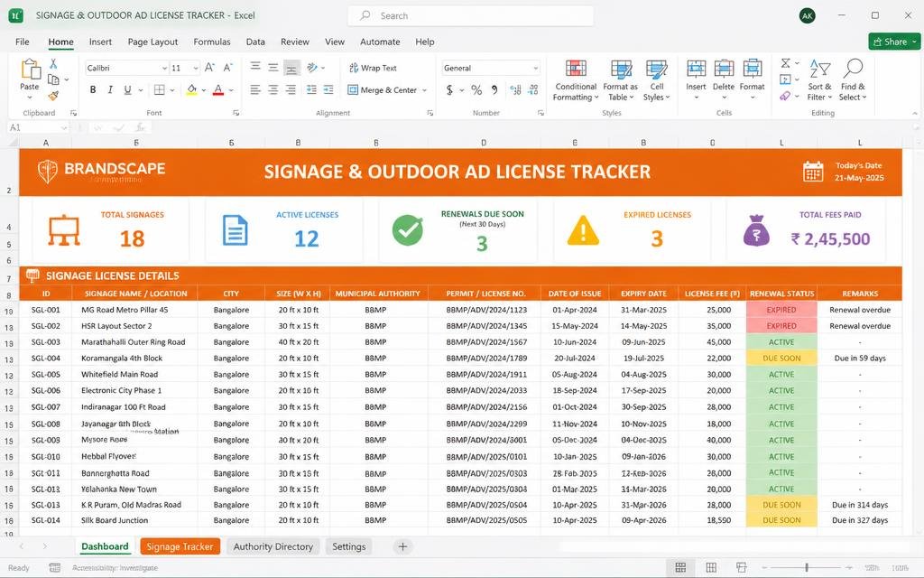Toggle italic formatting
The image size is (924, 578).
pos(110,89)
